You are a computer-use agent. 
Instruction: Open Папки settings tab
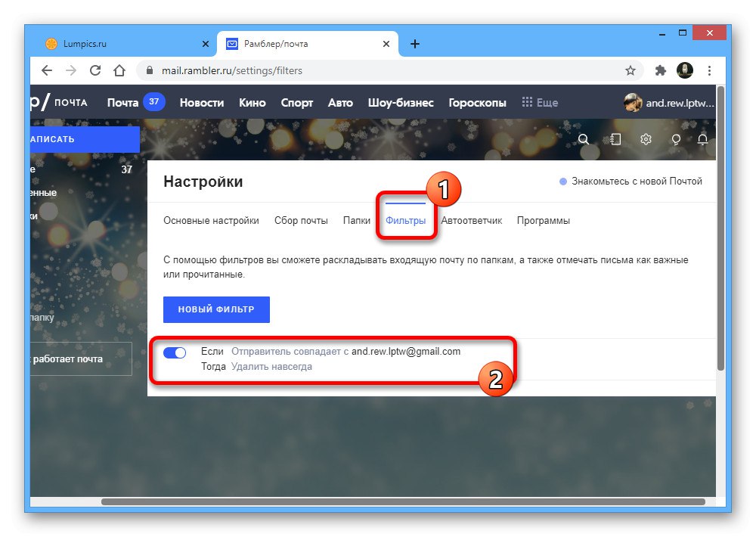click(x=357, y=221)
